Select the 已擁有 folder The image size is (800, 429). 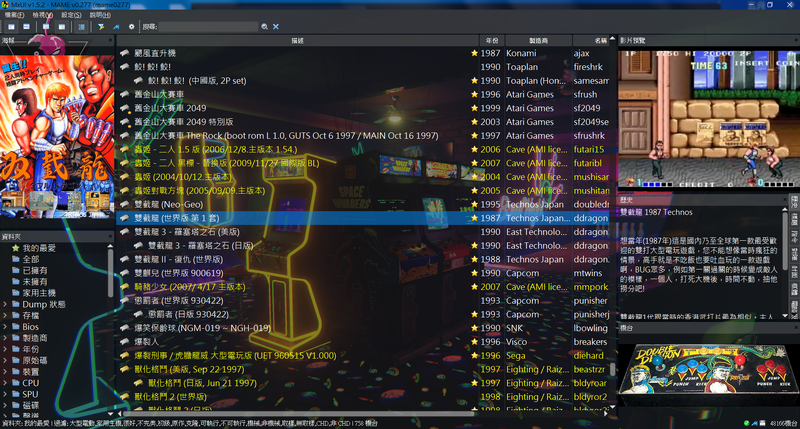35,270
